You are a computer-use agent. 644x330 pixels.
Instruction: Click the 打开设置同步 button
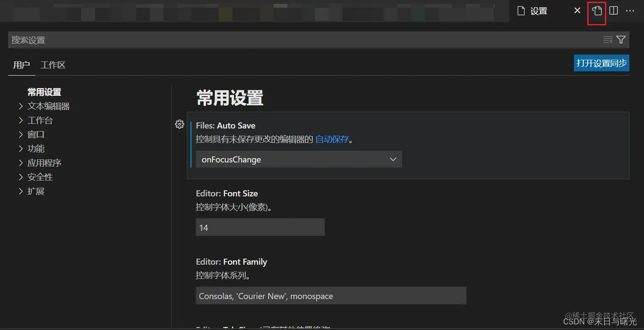(x=601, y=63)
